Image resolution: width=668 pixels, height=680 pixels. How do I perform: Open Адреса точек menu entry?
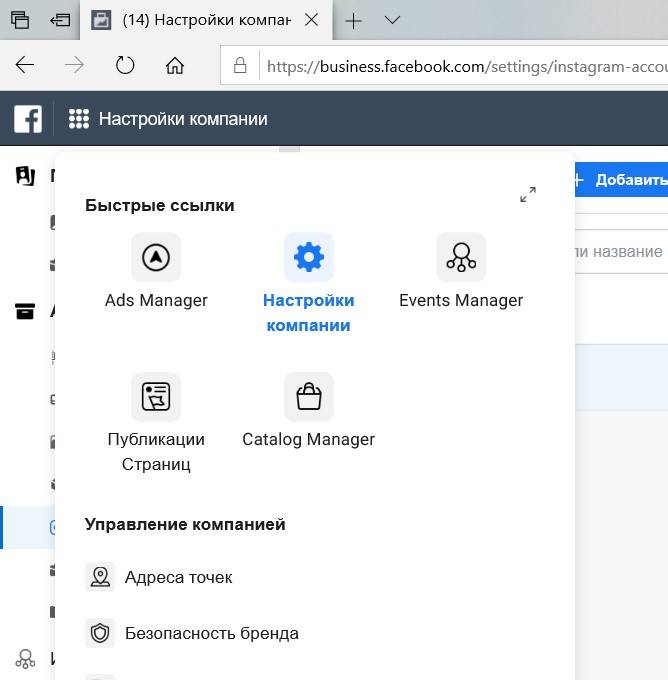click(178, 577)
